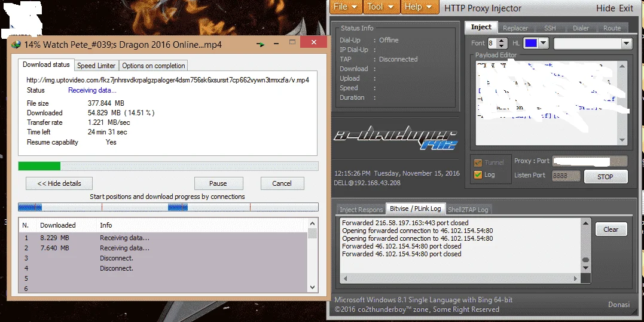Click the font size value field
Image resolution: width=644 pixels, height=322 pixels.
[x=492, y=43]
